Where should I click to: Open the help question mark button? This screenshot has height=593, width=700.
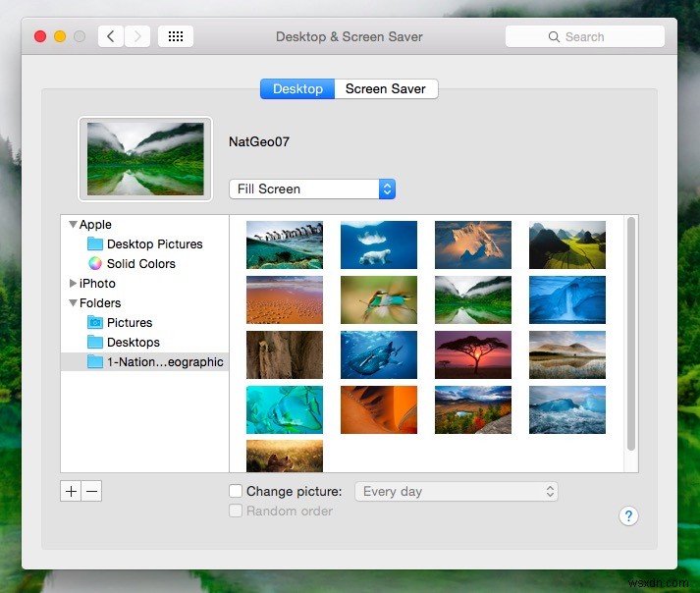(x=628, y=516)
